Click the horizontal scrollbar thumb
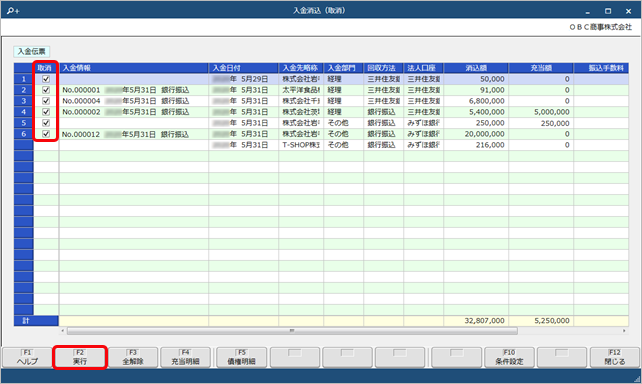The image size is (642, 384). coord(292,331)
